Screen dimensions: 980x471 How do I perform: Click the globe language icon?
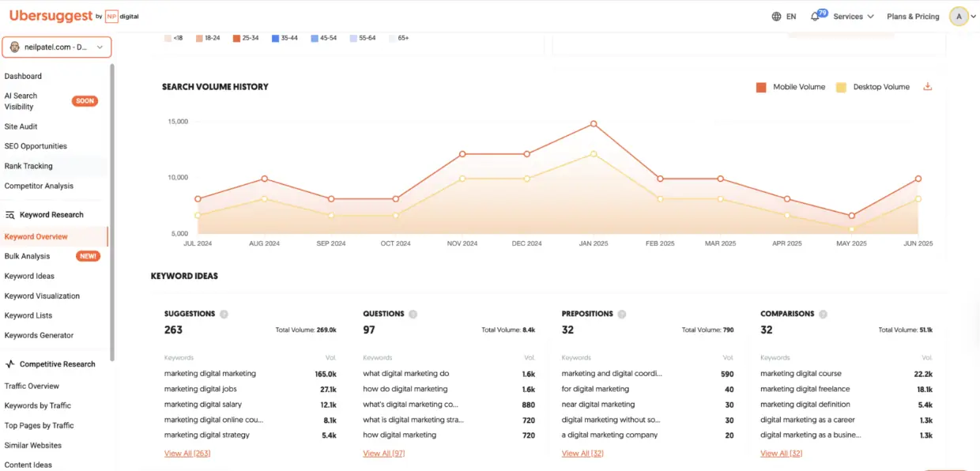point(778,15)
